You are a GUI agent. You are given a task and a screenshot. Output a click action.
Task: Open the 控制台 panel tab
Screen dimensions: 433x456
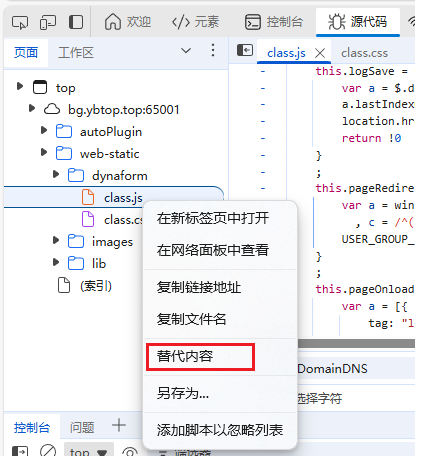click(x=274, y=22)
